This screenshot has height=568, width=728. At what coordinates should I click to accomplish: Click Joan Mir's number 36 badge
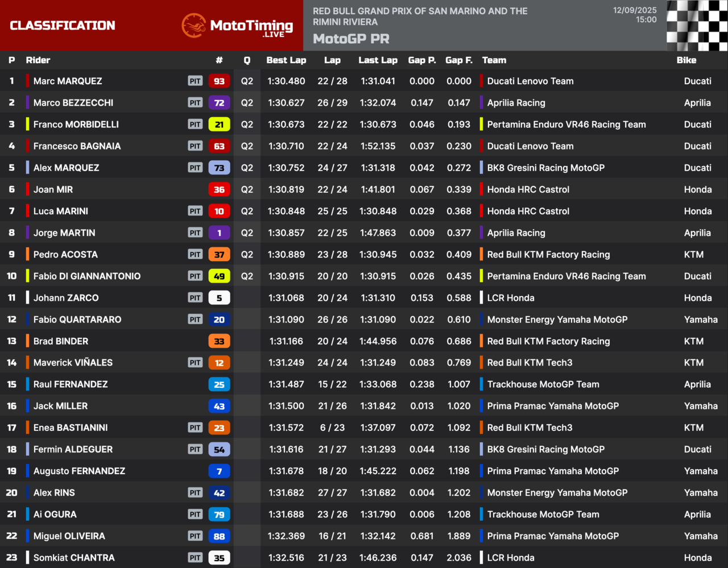(219, 189)
